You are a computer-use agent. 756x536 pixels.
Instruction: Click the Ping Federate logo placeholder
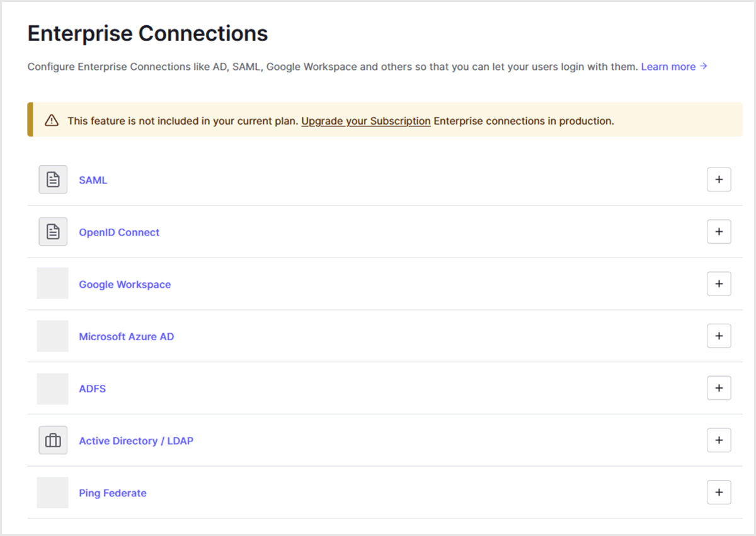point(53,493)
